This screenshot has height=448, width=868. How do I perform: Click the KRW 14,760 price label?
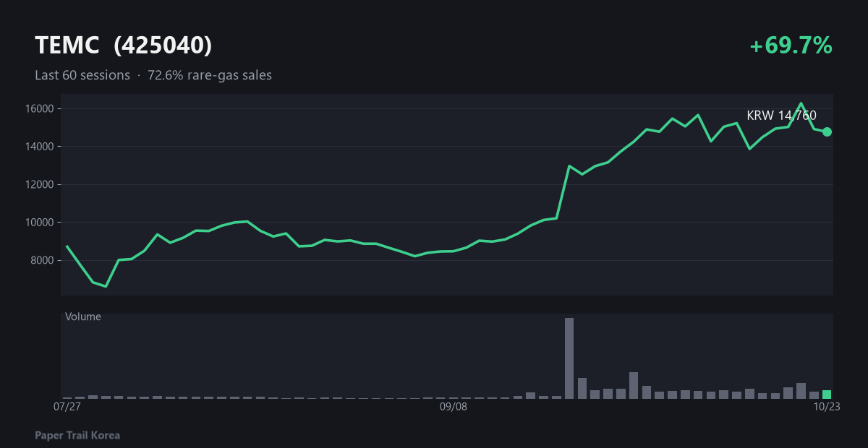tap(781, 116)
